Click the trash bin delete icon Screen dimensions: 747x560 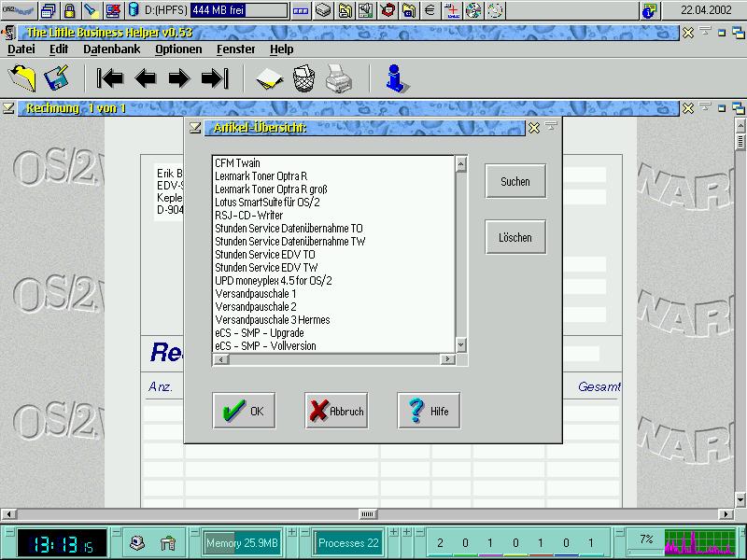coord(304,78)
